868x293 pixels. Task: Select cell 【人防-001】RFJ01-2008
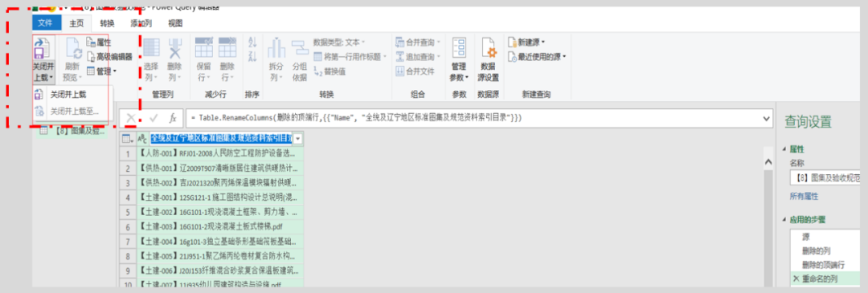click(219, 153)
